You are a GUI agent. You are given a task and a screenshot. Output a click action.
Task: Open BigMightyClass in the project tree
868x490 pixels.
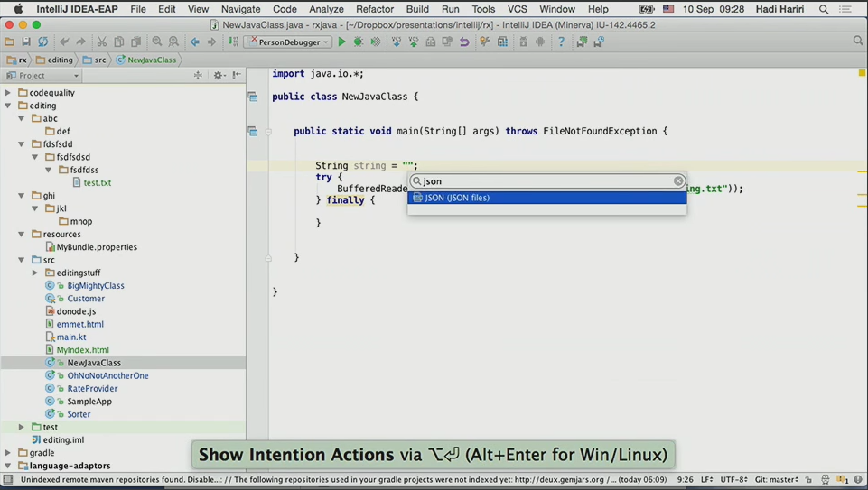(x=95, y=285)
